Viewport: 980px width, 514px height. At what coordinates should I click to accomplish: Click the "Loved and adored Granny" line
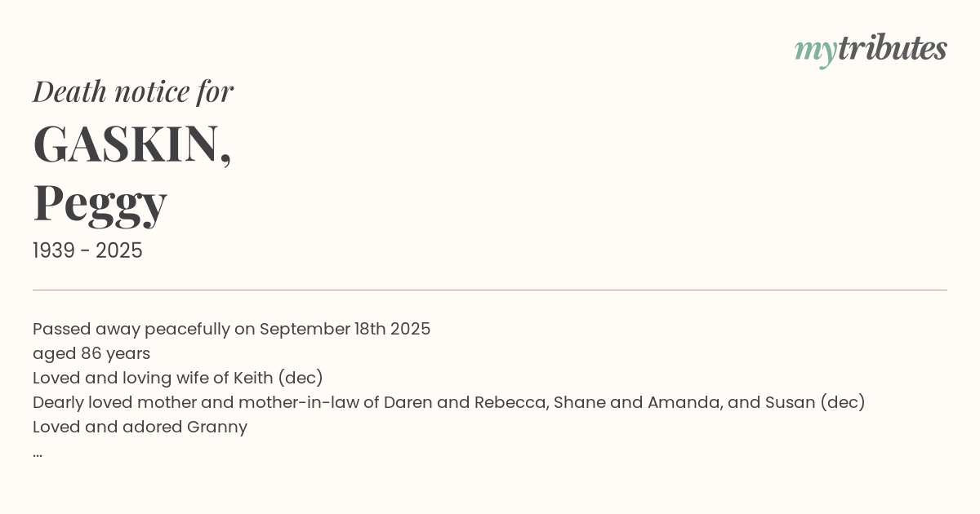click(x=140, y=428)
